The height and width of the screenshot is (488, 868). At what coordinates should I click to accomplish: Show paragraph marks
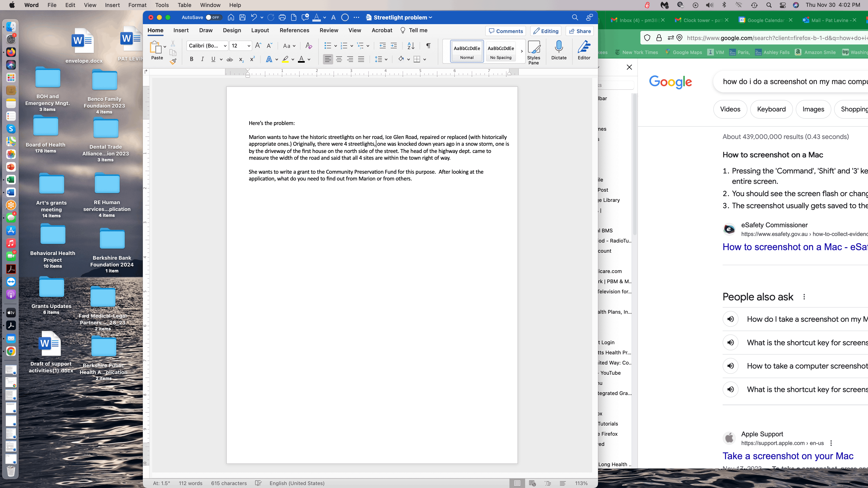(428, 46)
